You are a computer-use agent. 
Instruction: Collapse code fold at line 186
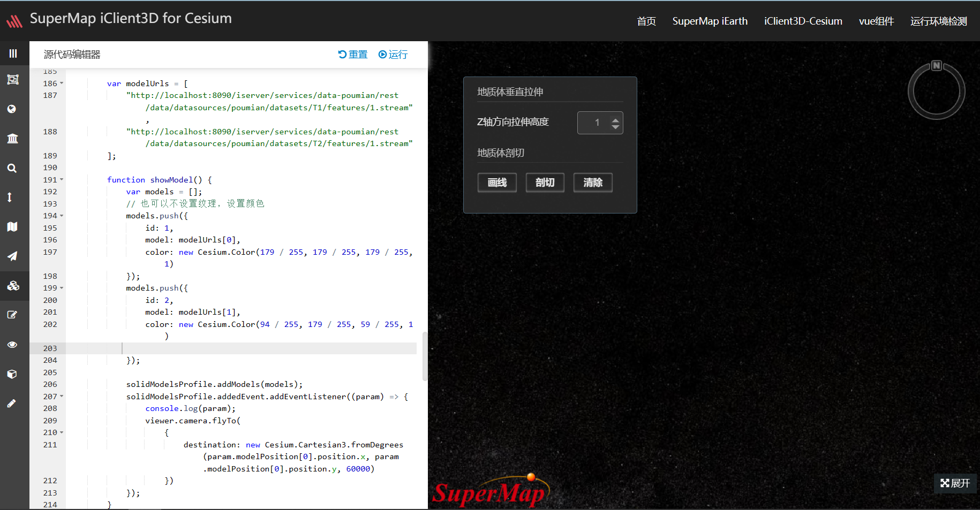click(62, 83)
